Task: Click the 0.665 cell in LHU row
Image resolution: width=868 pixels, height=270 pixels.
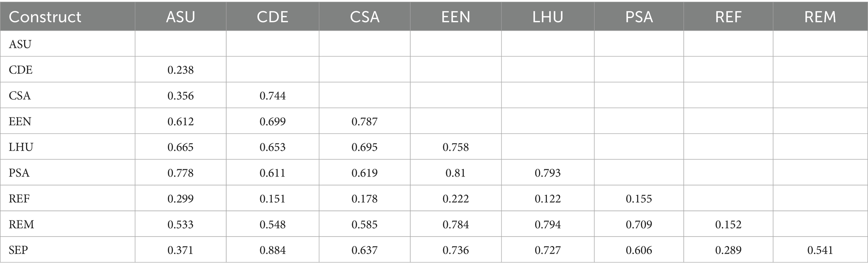Action: 180,147
